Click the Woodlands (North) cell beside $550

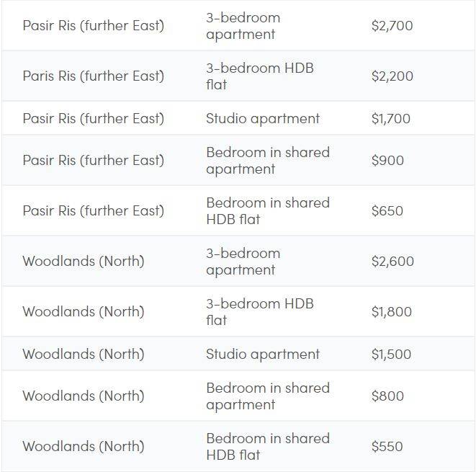(x=83, y=447)
